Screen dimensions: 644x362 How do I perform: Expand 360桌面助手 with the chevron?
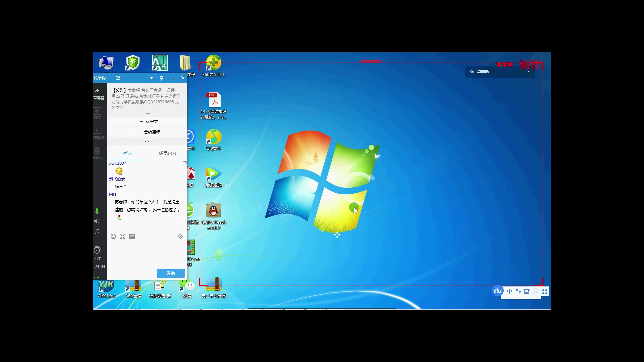(529, 72)
